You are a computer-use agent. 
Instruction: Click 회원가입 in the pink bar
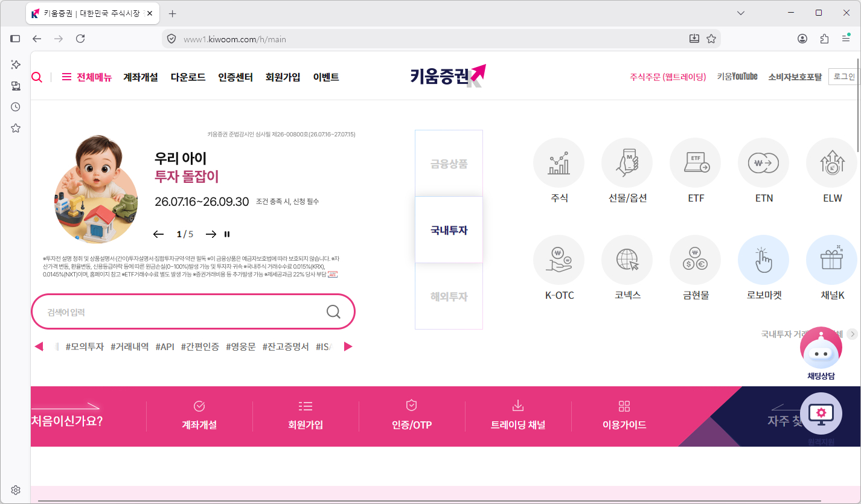[x=306, y=415]
